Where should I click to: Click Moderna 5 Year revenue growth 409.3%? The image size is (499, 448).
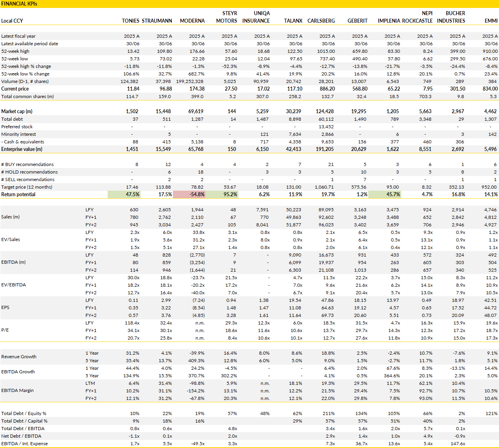(x=197, y=361)
